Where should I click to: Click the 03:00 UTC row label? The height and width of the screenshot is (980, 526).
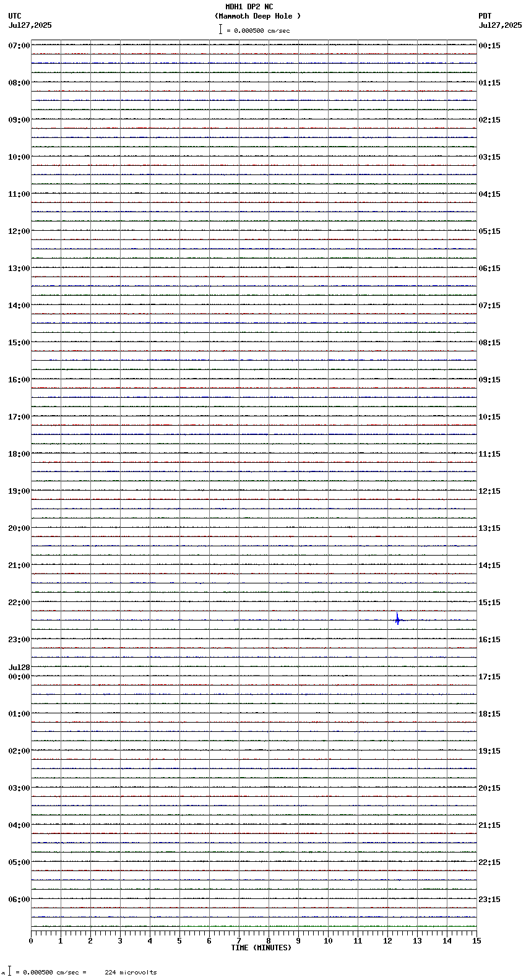tap(19, 788)
